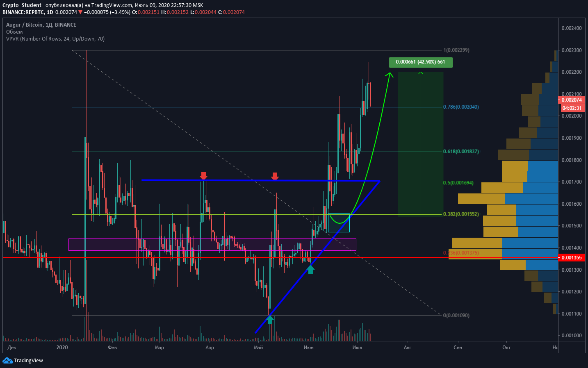588x368 pixels.
Task: Click the red horizontal line price tag 0.001355
Action: coord(571,258)
